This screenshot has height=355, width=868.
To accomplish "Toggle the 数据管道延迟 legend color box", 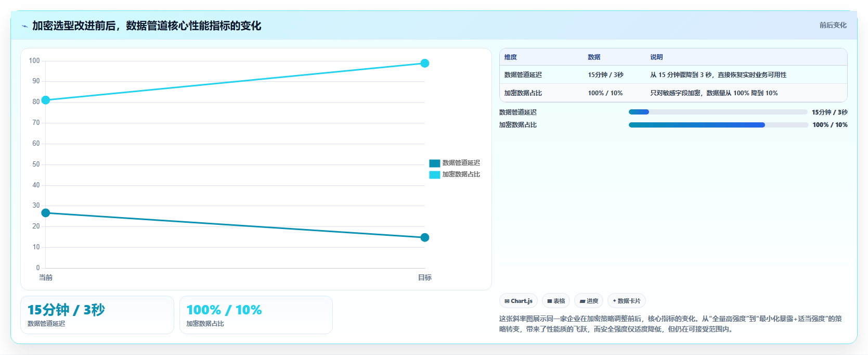I will pos(434,163).
